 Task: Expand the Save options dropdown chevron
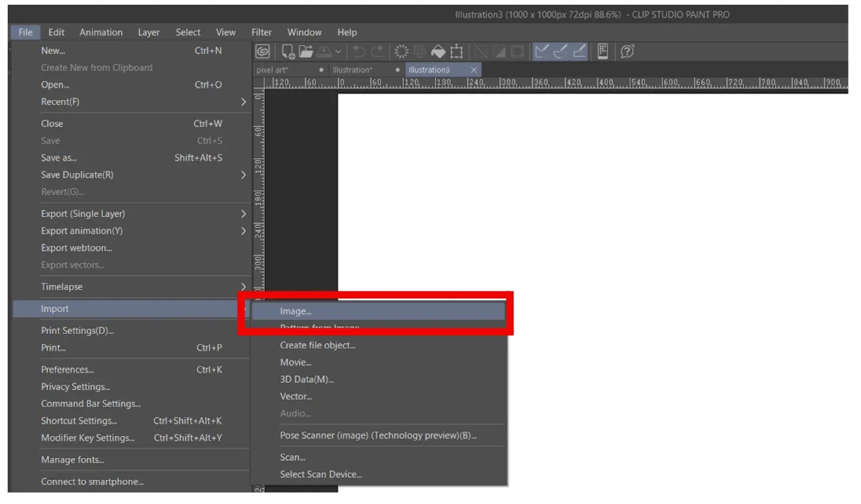(x=338, y=52)
